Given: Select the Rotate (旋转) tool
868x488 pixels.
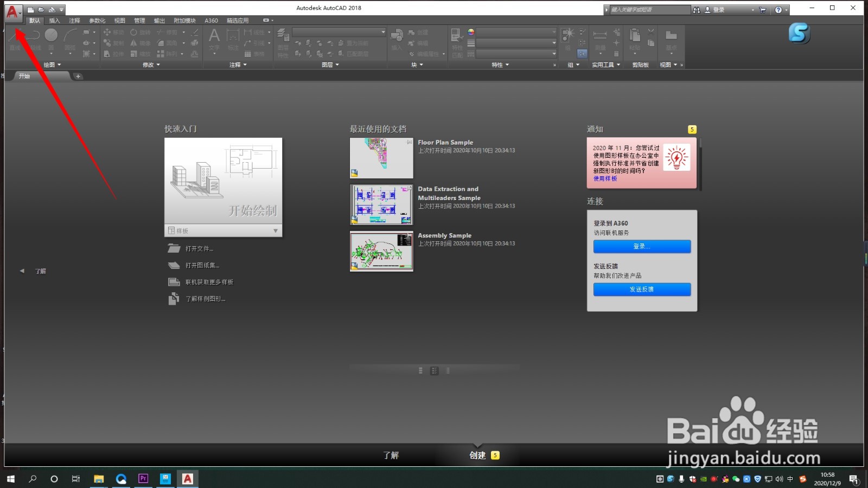Looking at the screenshot, I should 141,33.
